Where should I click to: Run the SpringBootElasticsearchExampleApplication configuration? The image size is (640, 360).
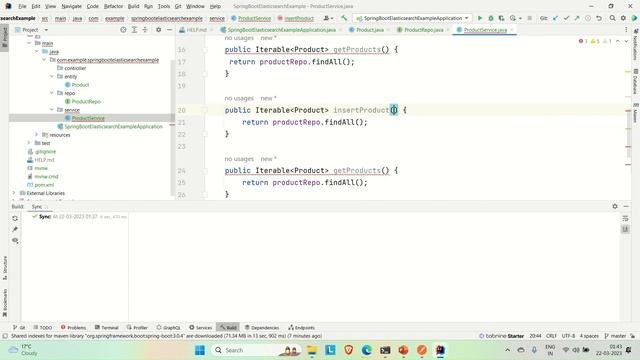coord(480,18)
